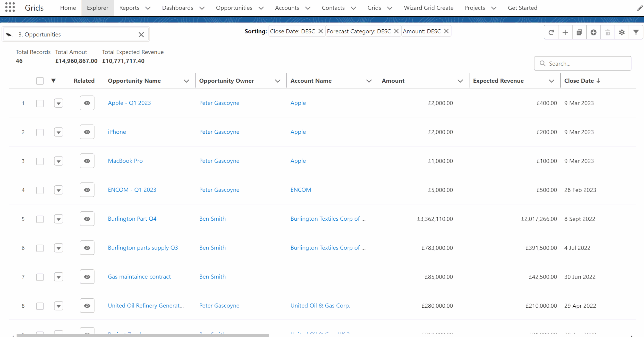Viewport: 644px width, 337px height.
Task: Go to the Home tab
Action: click(68, 8)
